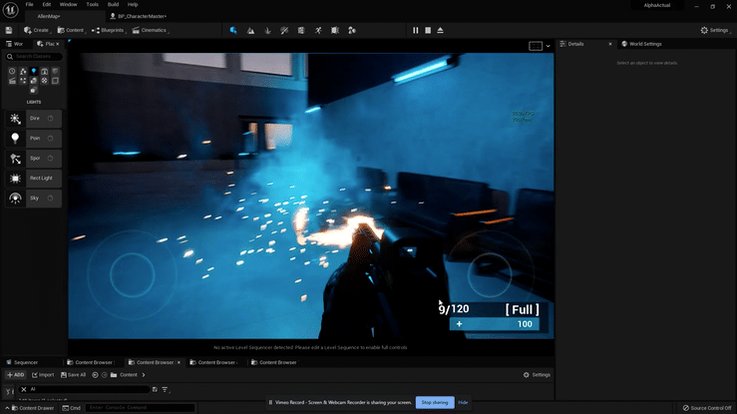Clear the Content Browser search text

click(24, 390)
